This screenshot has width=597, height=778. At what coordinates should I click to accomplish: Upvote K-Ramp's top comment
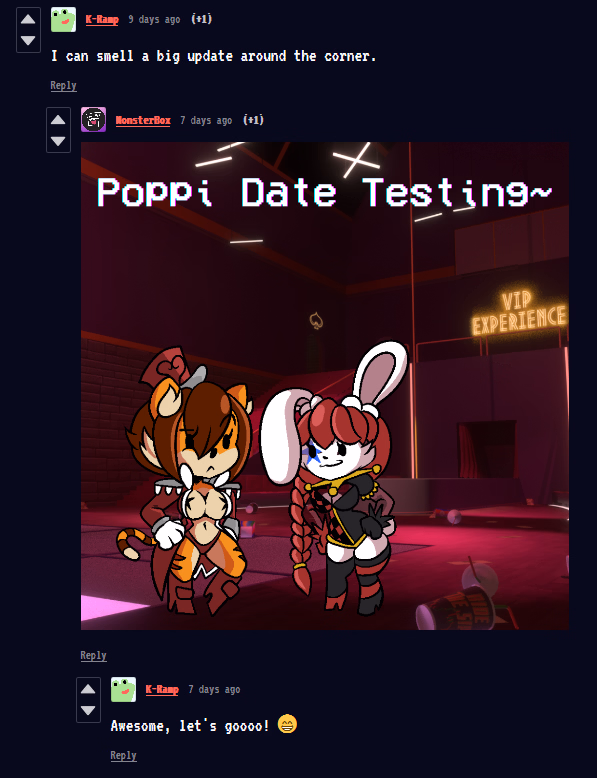[28, 19]
